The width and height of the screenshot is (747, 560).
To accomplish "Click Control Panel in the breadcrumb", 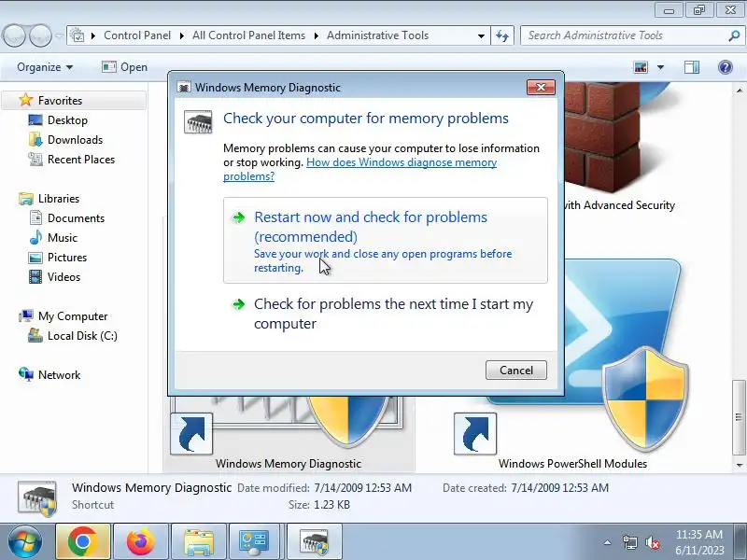I will tap(137, 35).
